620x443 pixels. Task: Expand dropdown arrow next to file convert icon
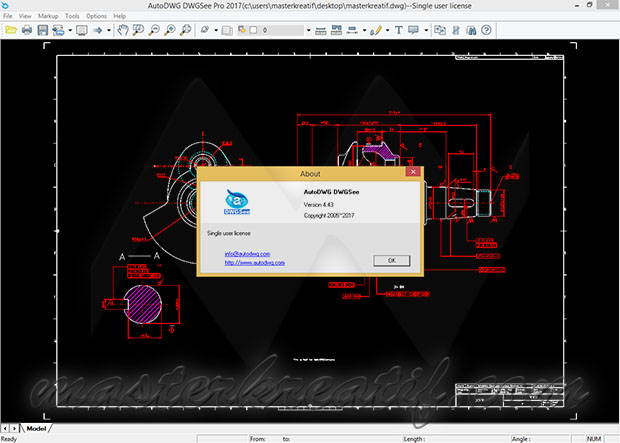(70, 30)
